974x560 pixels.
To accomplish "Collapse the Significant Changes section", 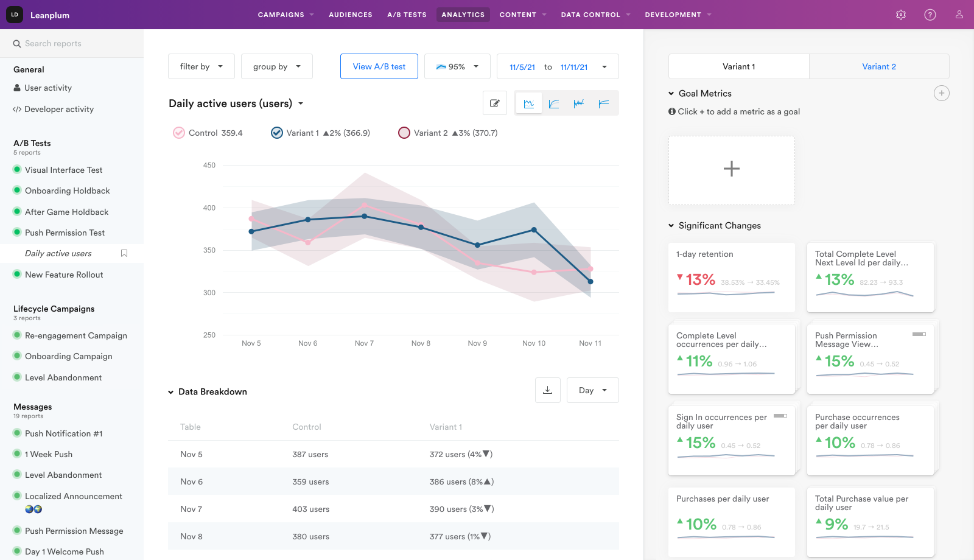I will (671, 226).
